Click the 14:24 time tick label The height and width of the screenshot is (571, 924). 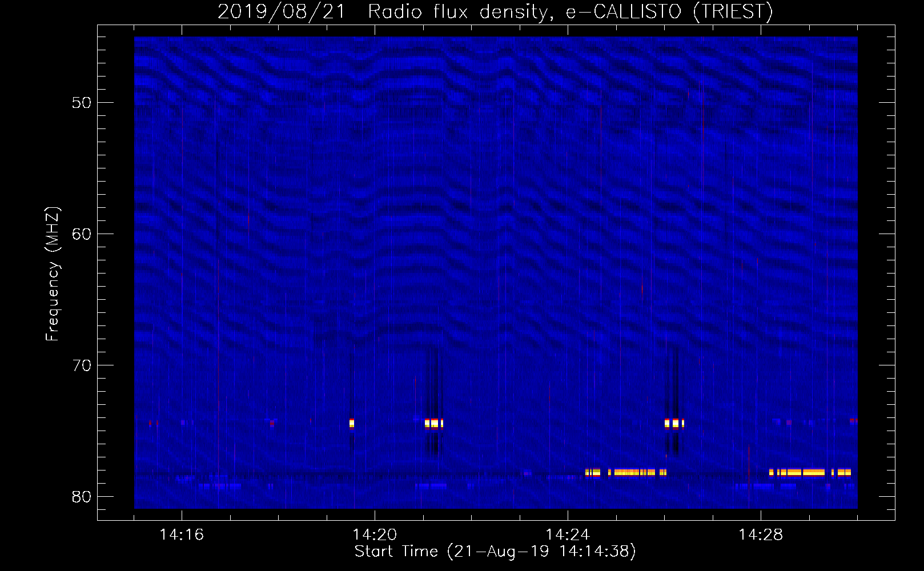pos(568,535)
